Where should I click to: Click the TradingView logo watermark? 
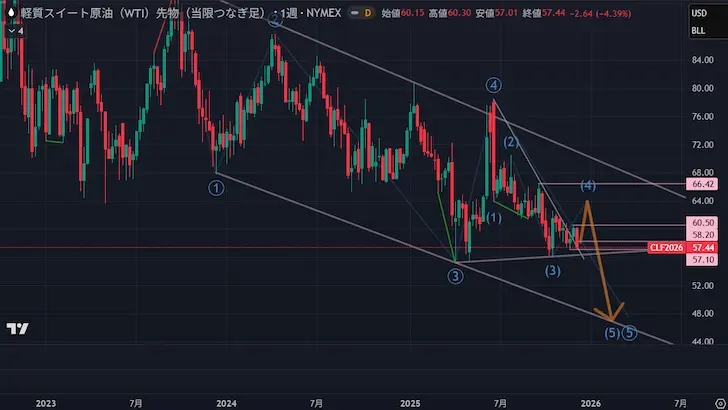(17, 329)
